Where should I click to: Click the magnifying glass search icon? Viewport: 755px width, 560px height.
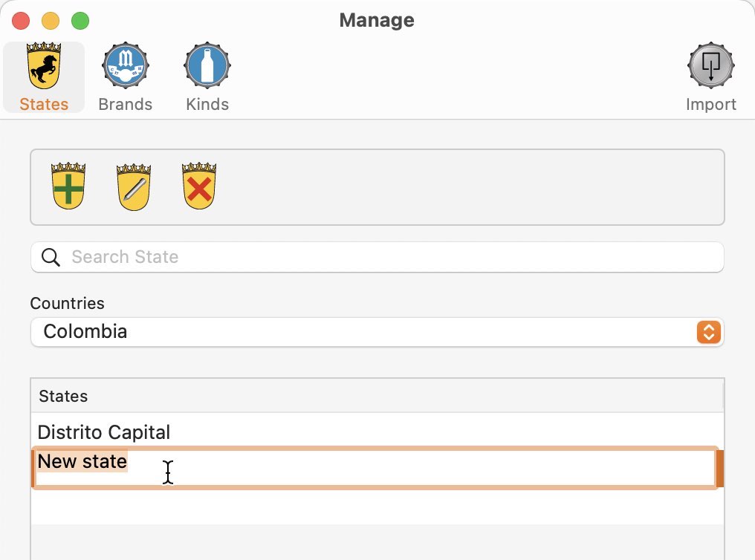click(51, 258)
